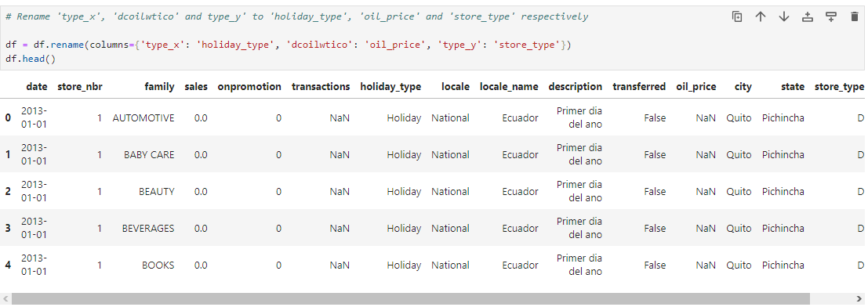Click the BEAUTY family cell

tap(157, 191)
